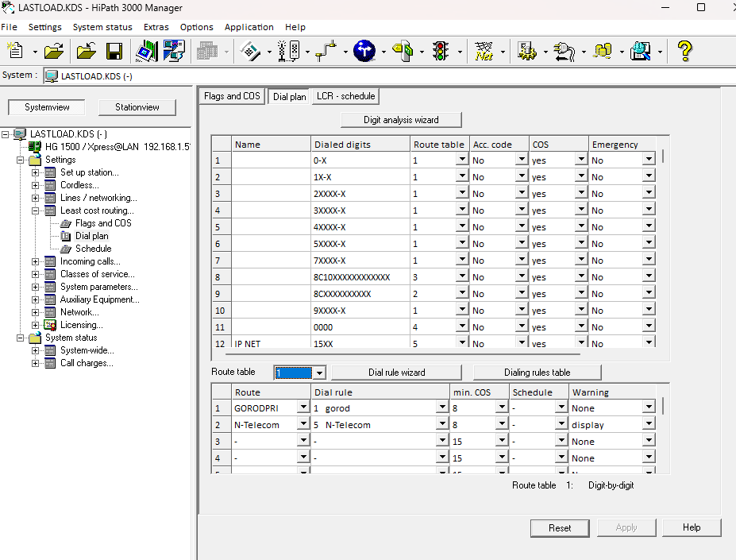Click the yellow question mark help icon
This screenshot has width=736, height=560.
click(x=684, y=52)
